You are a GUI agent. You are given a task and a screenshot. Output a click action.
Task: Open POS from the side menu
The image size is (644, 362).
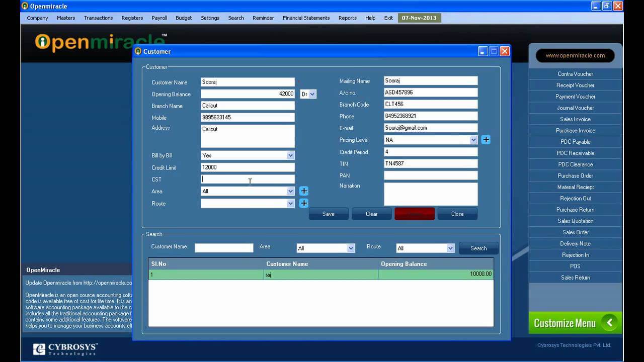click(575, 266)
